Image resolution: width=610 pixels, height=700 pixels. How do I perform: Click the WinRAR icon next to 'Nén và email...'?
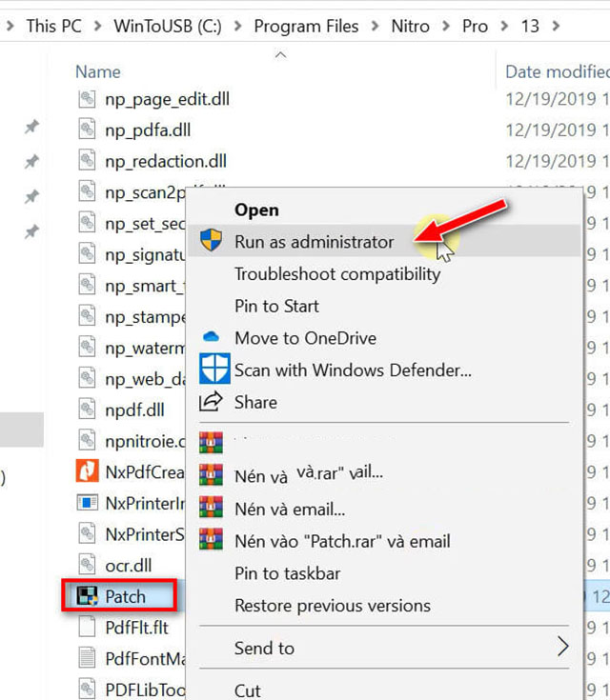211,509
